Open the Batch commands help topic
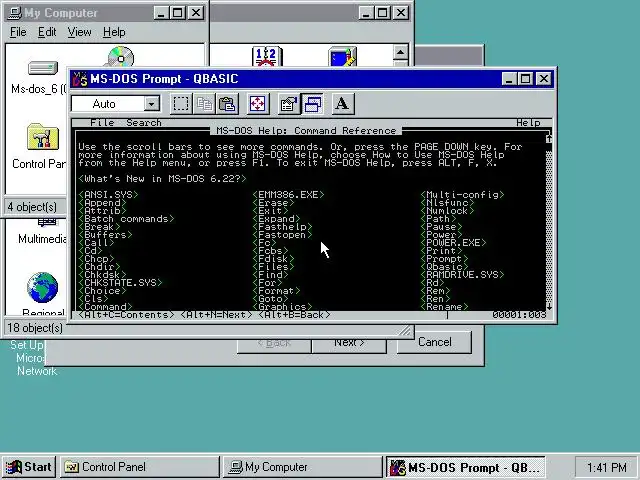This screenshot has height=480, width=640. pyautogui.click(x=126, y=219)
